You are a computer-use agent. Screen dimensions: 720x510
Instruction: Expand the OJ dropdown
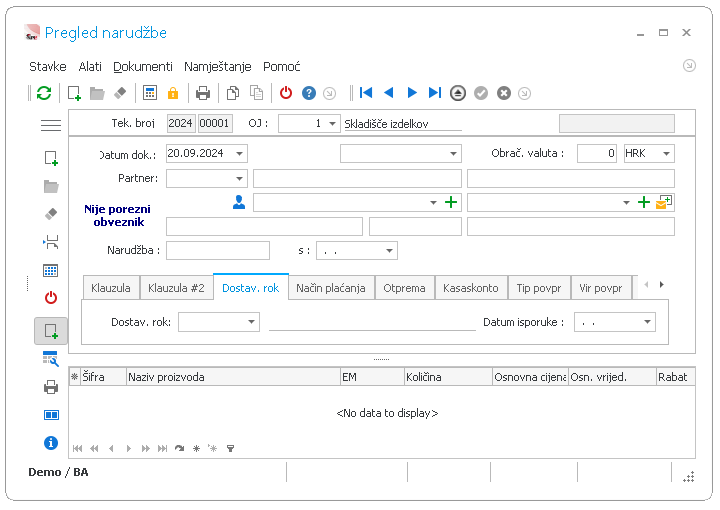[x=332, y=124]
